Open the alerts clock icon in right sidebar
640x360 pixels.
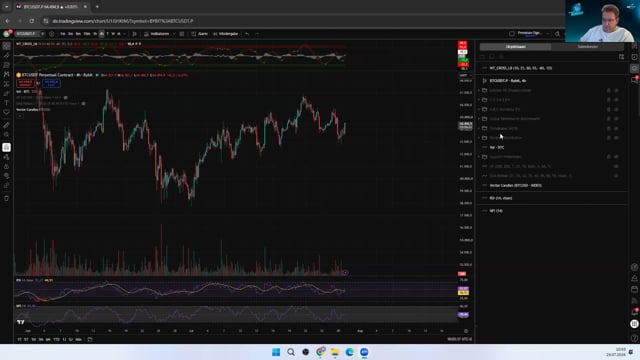(x=634, y=57)
